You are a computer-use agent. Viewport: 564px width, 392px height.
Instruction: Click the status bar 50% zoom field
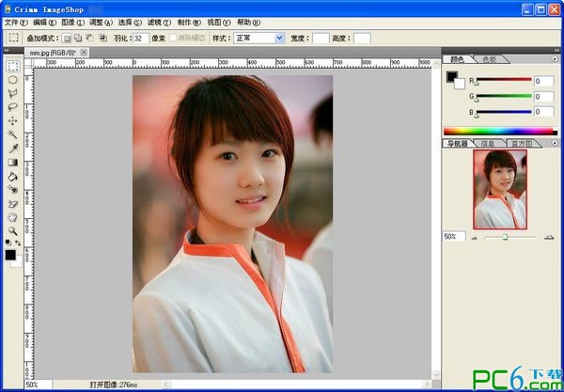click(x=39, y=384)
